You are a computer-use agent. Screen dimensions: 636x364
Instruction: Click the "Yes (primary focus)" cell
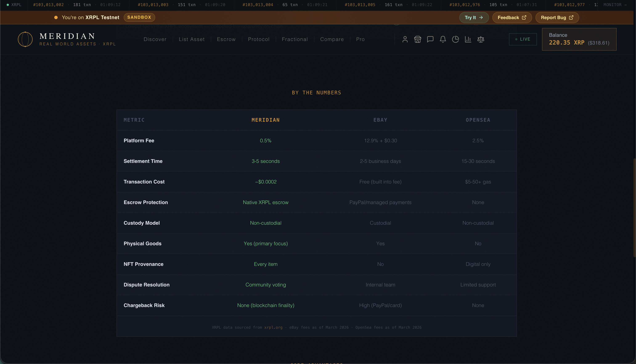tap(265, 244)
